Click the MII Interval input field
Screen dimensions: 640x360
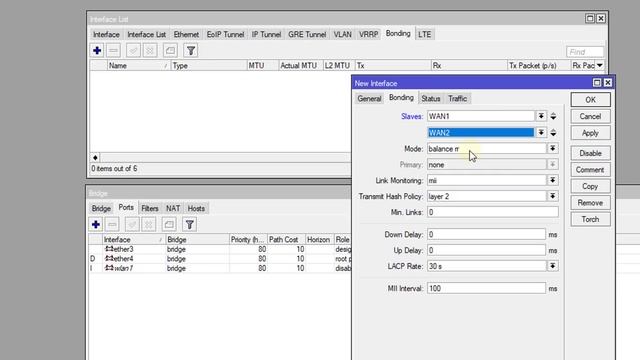click(486, 288)
